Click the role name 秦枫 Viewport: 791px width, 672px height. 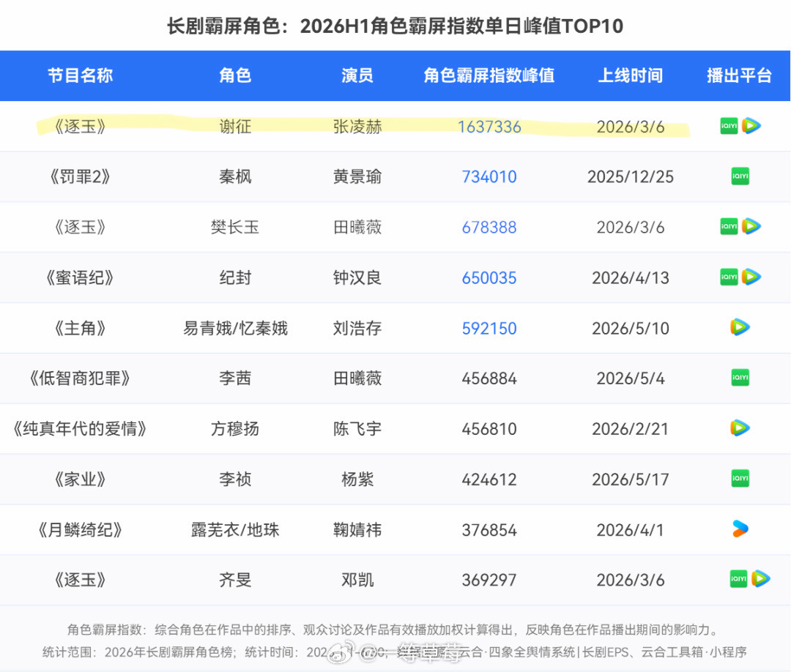235,177
